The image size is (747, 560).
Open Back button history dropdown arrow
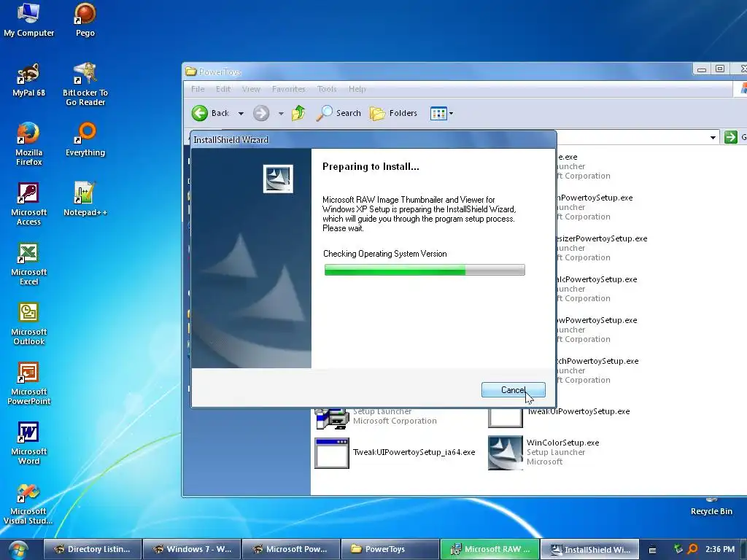pos(241,113)
